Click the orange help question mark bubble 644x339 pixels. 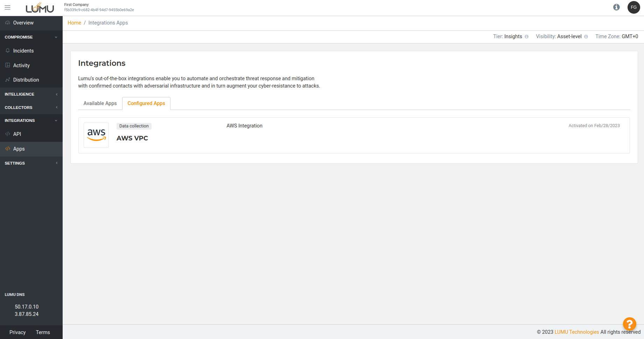(629, 324)
